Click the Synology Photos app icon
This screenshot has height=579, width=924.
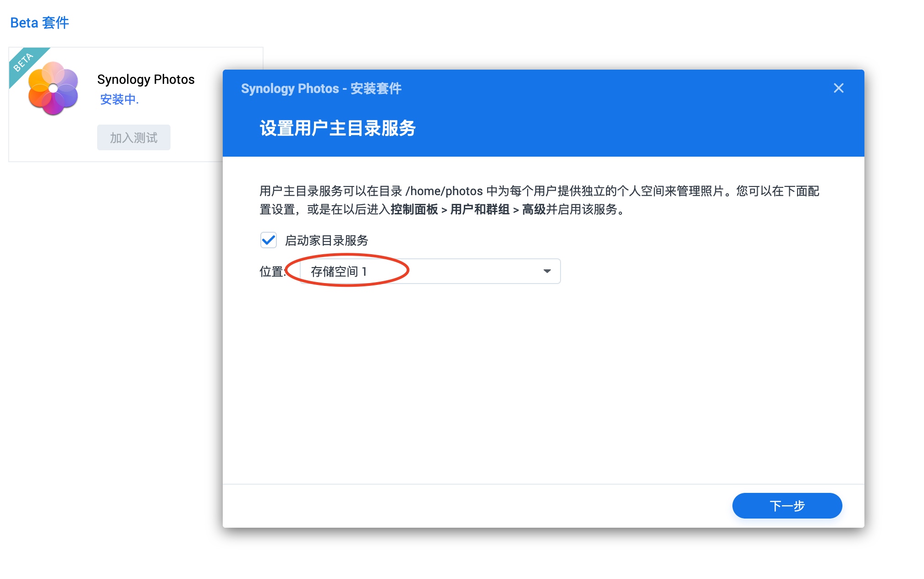click(x=53, y=88)
